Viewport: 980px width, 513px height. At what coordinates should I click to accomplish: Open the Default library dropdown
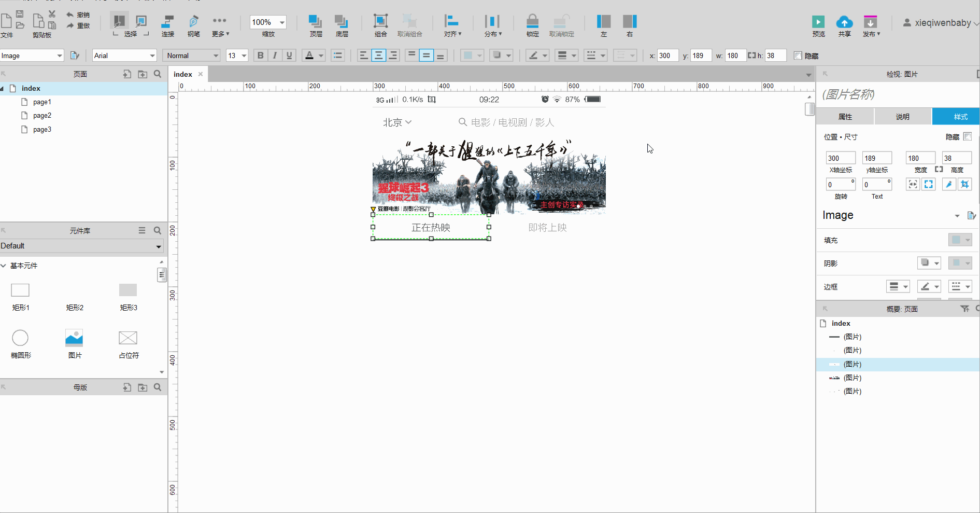[81, 246]
